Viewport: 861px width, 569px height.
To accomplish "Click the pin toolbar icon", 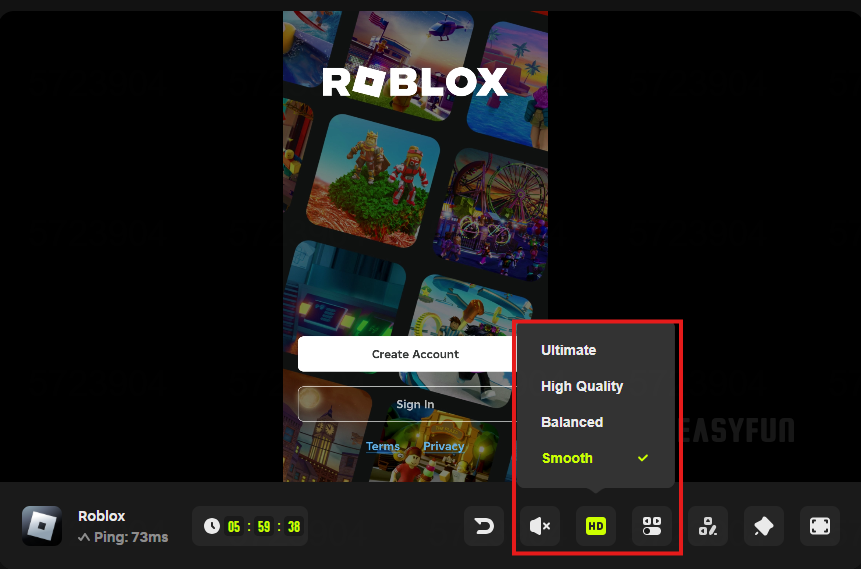I will pos(764,526).
